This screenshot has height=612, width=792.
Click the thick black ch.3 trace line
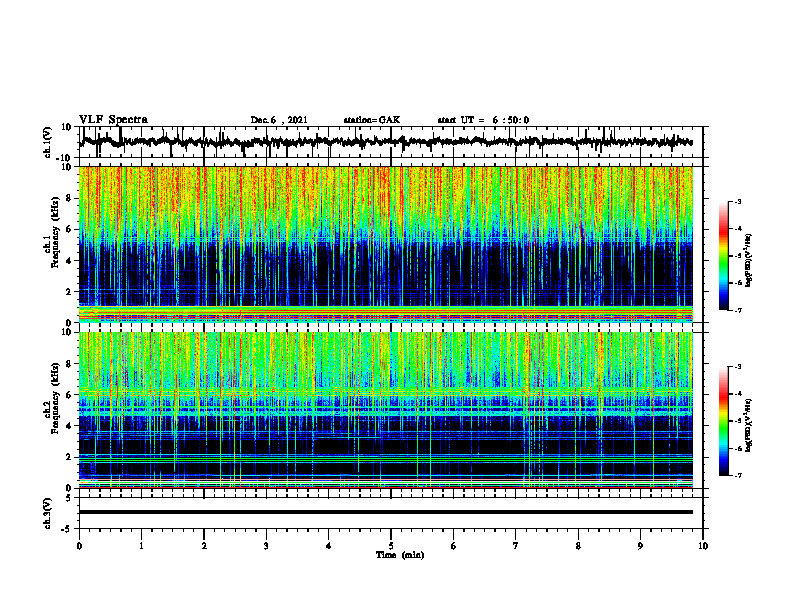tap(386, 512)
